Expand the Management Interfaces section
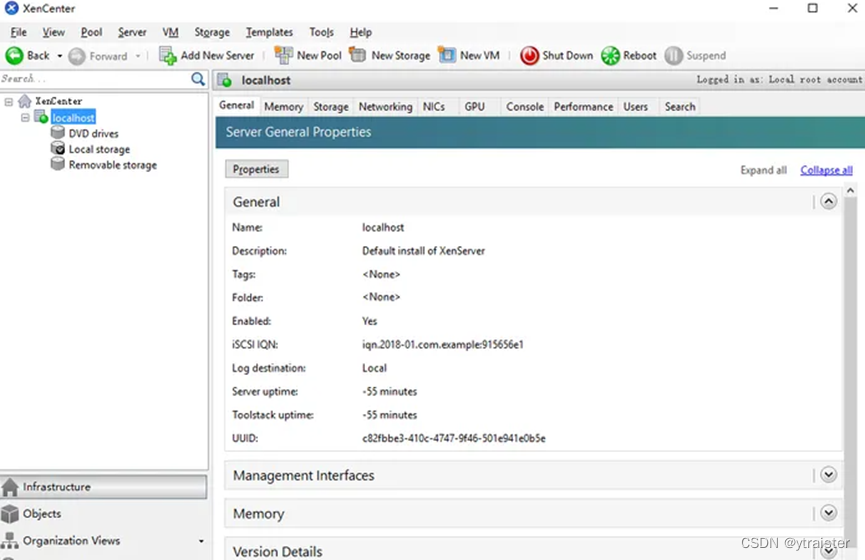Screen dimensions: 865x560 (x=828, y=474)
